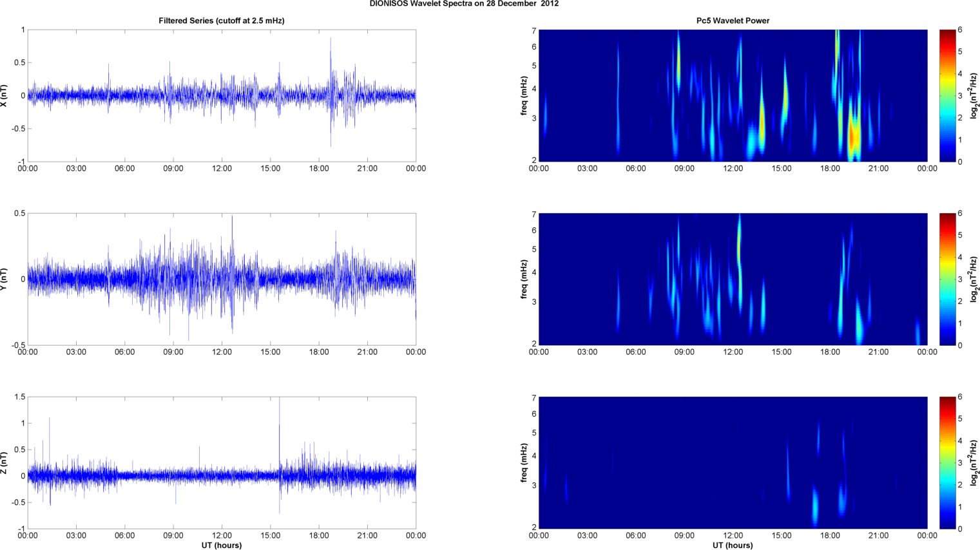This screenshot has width=980, height=550.
Task: Click the "21:00" tick under the Z time series
Action: (x=367, y=536)
